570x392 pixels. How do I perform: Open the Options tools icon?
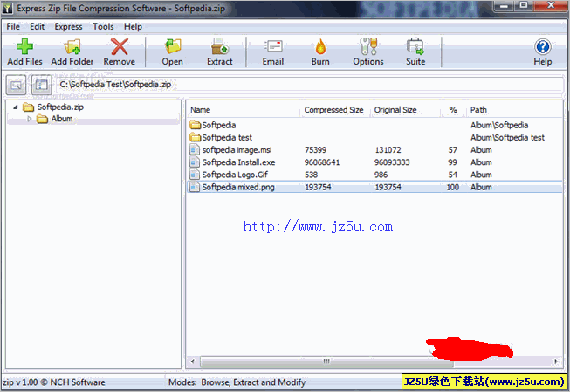pyautogui.click(x=368, y=46)
